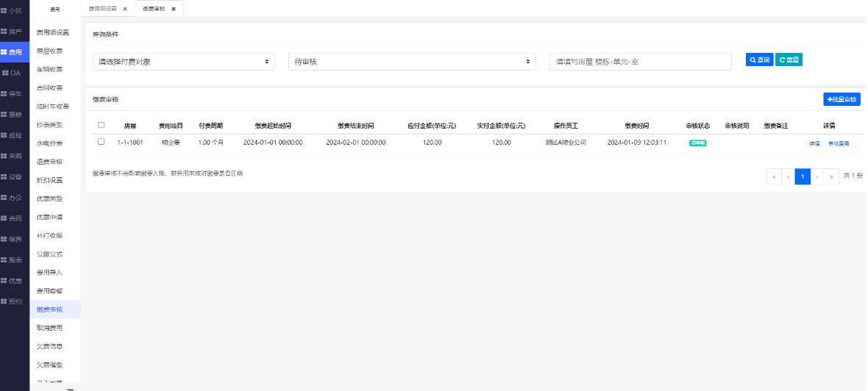This screenshot has height=391, width=868.
Task: Close the 缴费审核 tab with its x icon
Action: coord(174,9)
